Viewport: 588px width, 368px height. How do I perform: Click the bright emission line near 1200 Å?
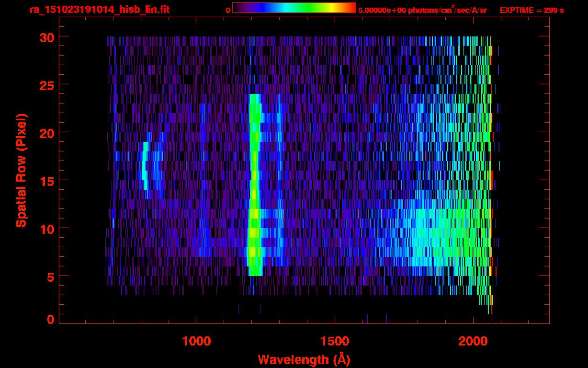255,184
